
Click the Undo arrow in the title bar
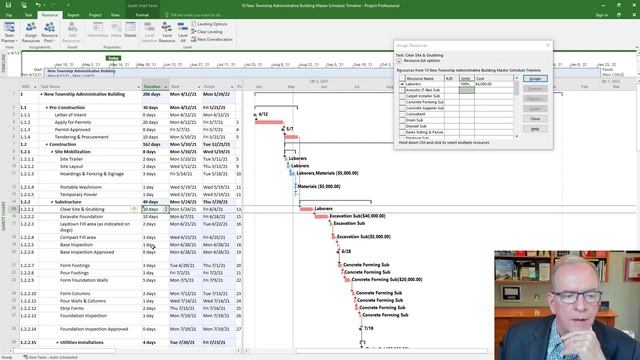point(38,5)
